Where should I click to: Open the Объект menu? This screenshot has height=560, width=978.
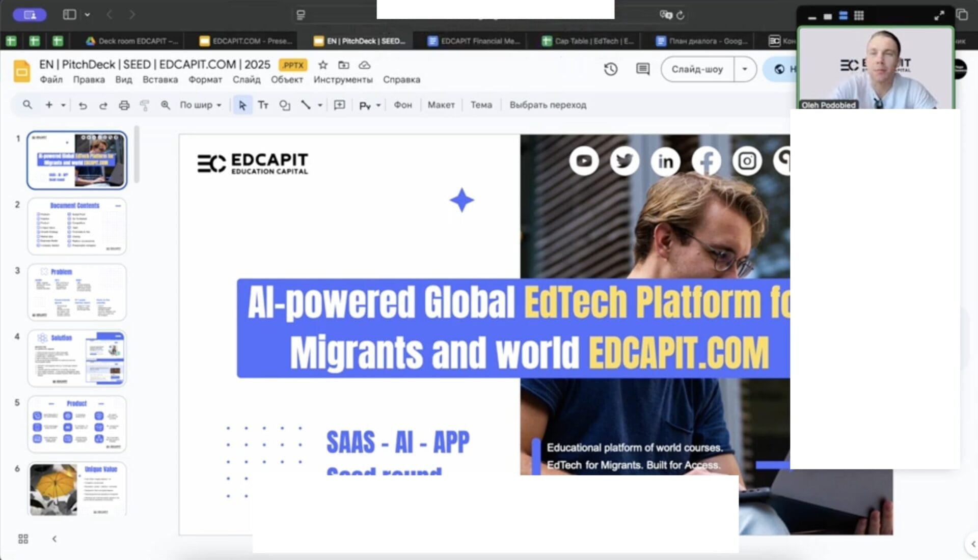pyautogui.click(x=287, y=80)
